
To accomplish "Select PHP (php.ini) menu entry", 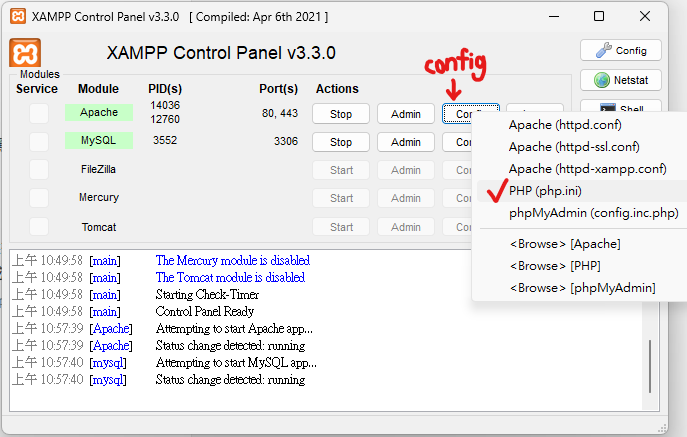I will coord(581,191).
